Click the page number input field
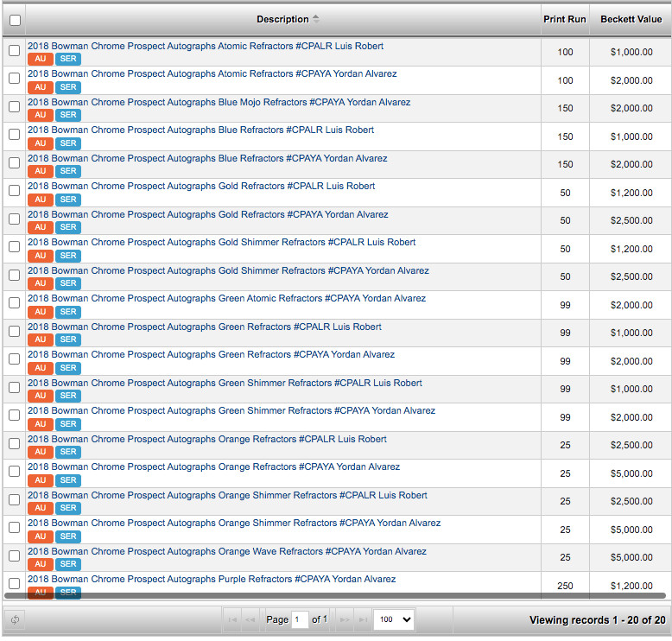Image resolution: width=672 pixels, height=641 pixels. click(x=299, y=619)
